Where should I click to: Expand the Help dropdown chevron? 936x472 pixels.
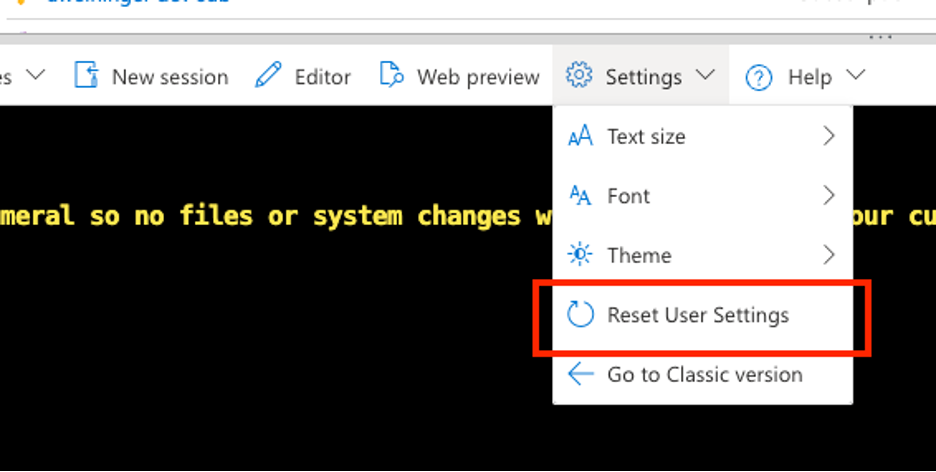coord(855,76)
